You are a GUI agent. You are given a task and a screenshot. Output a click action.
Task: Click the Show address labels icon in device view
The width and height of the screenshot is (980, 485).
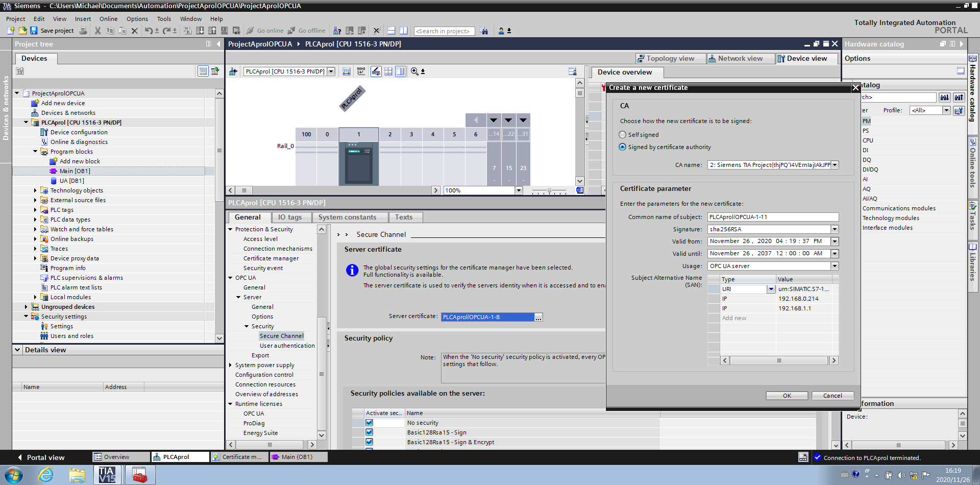(376, 71)
